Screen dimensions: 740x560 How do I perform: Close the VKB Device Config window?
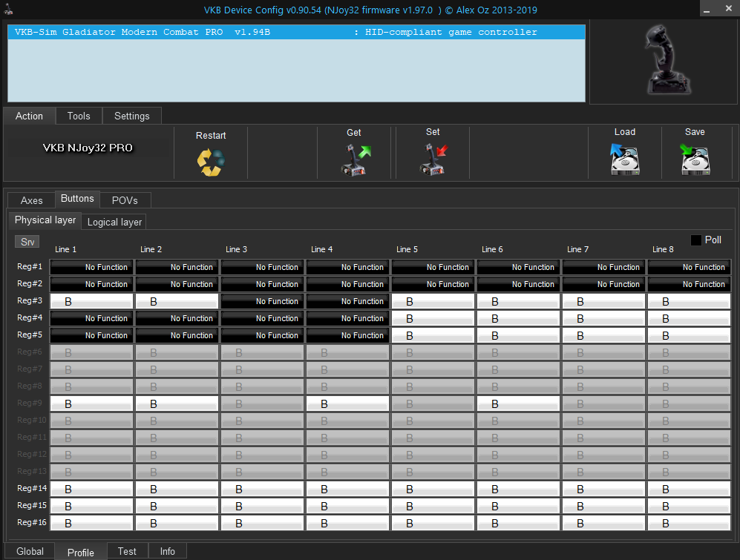(x=728, y=8)
